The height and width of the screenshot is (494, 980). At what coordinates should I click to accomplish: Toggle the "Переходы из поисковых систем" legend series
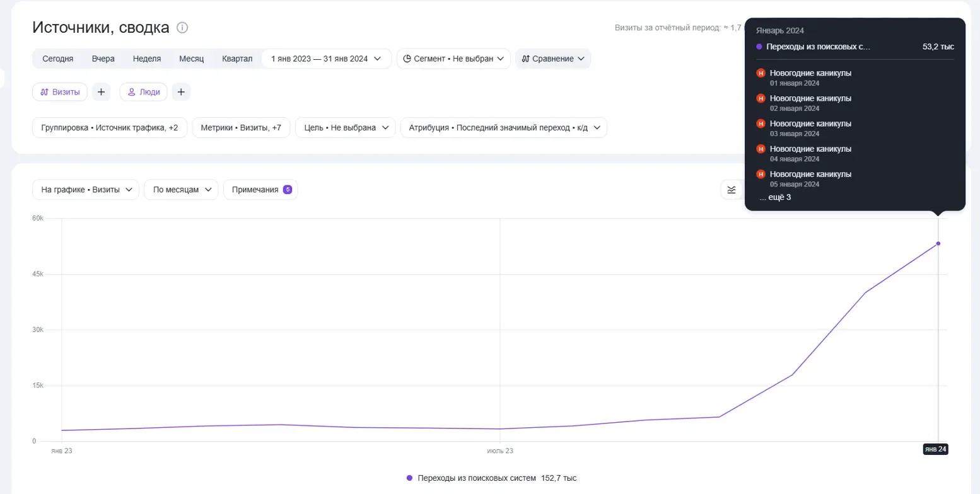[x=491, y=478]
